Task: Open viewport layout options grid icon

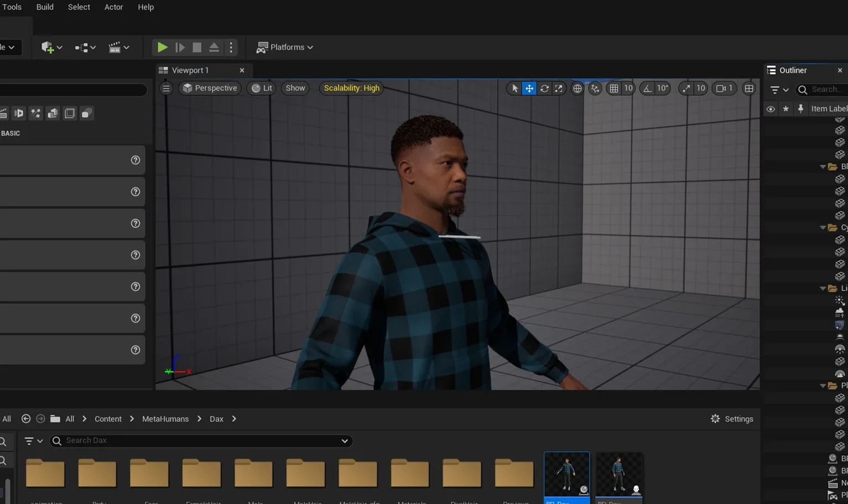Action: tap(749, 89)
